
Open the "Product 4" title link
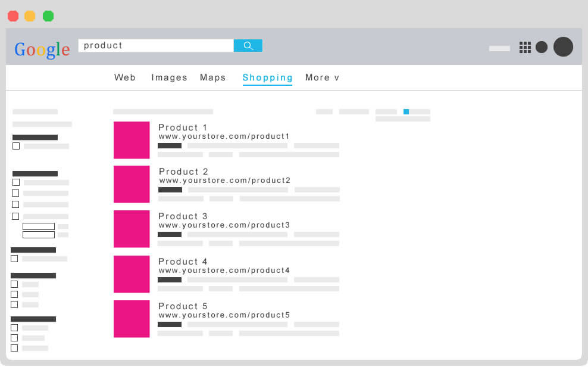pos(183,262)
